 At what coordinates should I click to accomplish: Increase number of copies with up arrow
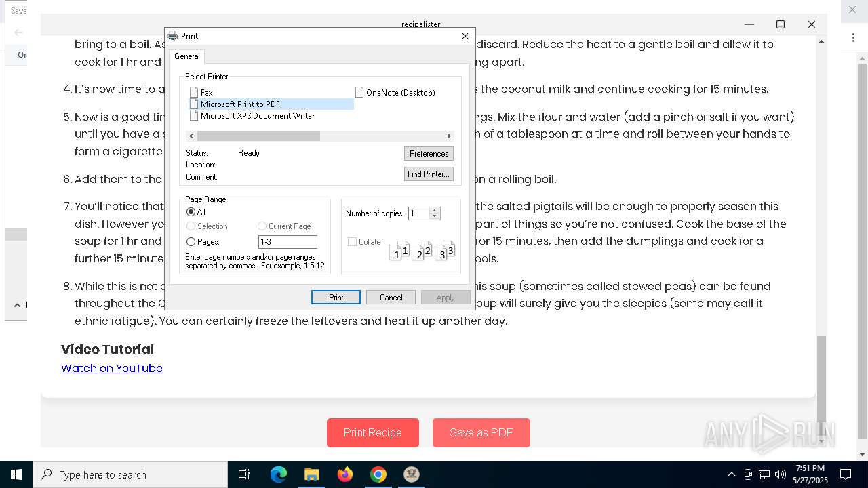click(435, 210)
